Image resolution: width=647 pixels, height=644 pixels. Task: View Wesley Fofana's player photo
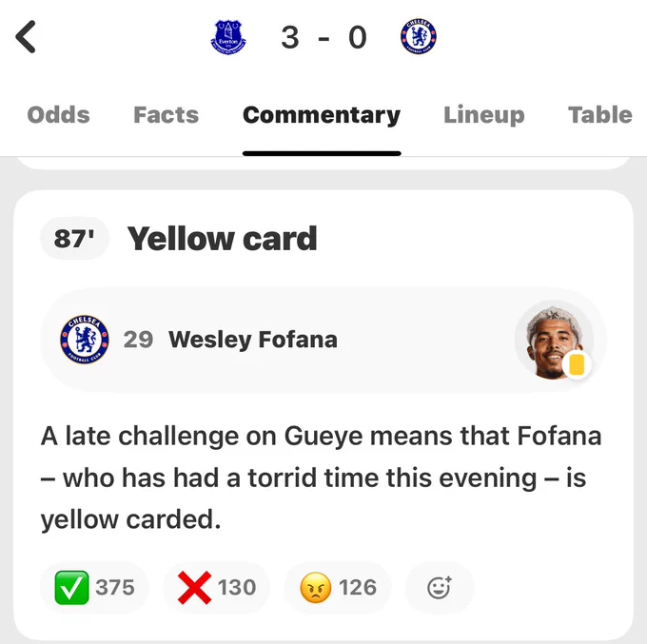click(x=554, y=340)
